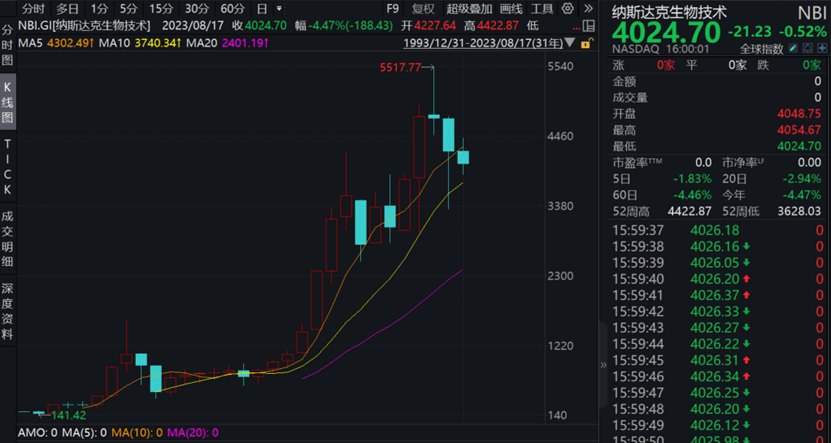Open the 工具 tools menu
Viewport: 831px width, 443px height.
[x=541, y=9]
